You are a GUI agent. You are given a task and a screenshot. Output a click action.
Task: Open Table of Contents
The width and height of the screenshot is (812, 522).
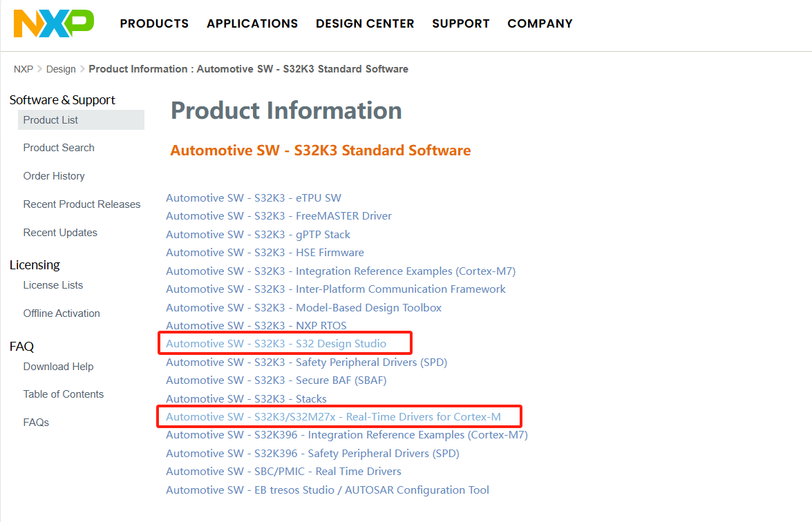63,394
